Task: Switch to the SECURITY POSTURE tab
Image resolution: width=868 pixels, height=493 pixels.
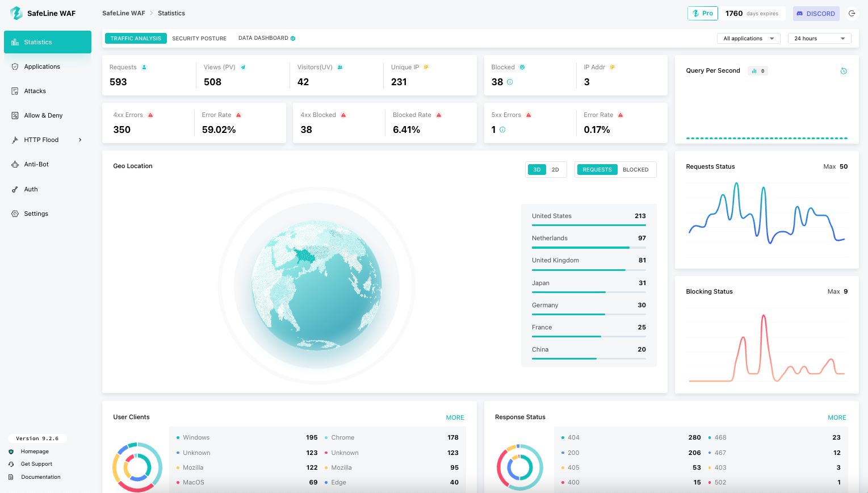Action: click(199, 39)
